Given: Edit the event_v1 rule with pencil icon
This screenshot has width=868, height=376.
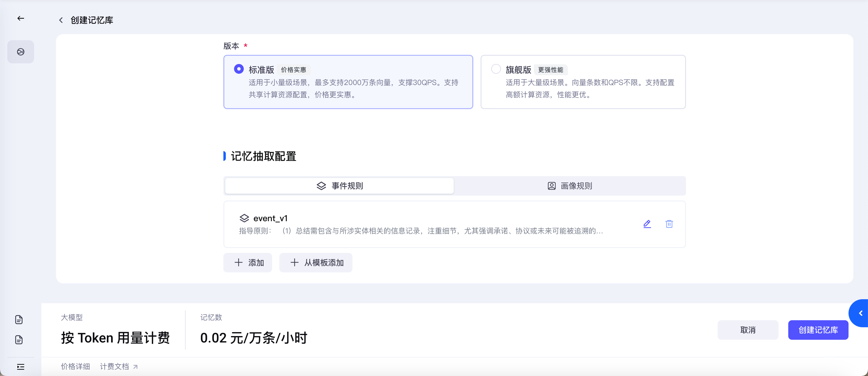Looking at the screenshot, I should 647,224.
